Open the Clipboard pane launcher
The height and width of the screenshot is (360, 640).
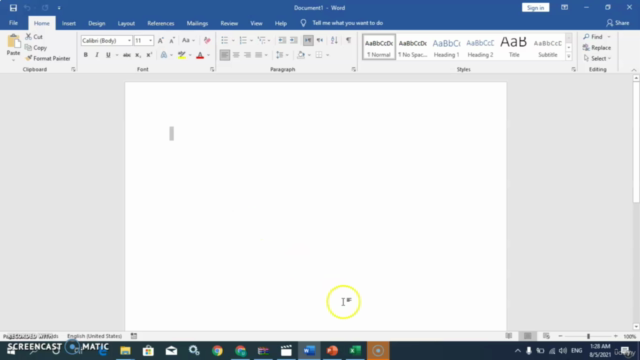coord(73,70)
